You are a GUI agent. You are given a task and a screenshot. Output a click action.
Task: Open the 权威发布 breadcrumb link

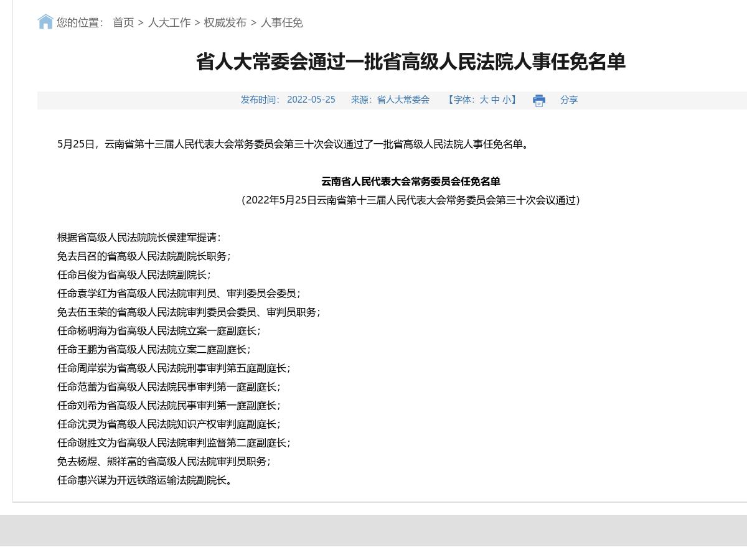225,22
